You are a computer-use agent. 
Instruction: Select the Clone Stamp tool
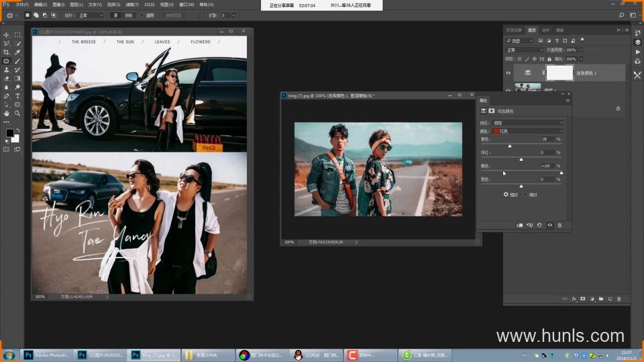tap(6, 70)
